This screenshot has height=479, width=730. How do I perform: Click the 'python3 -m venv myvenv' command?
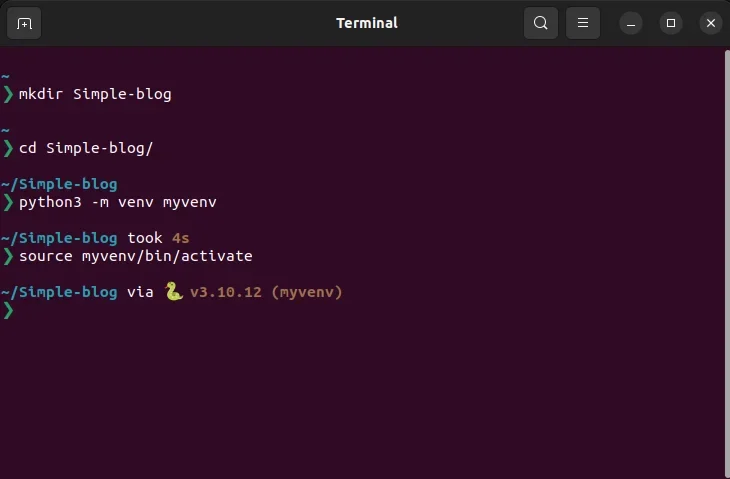pyautogui.click(x=118, y=202)
